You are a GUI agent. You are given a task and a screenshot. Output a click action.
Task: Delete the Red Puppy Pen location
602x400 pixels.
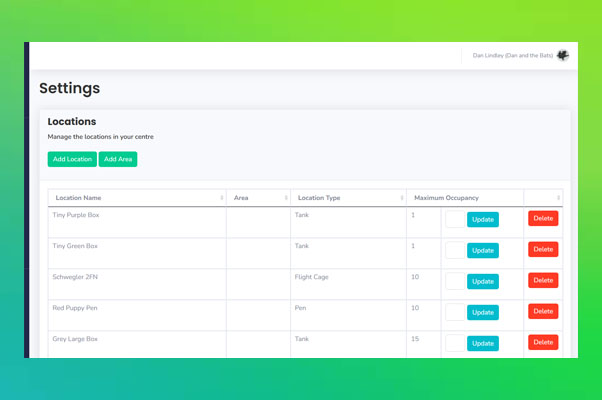tap(543, 311)
